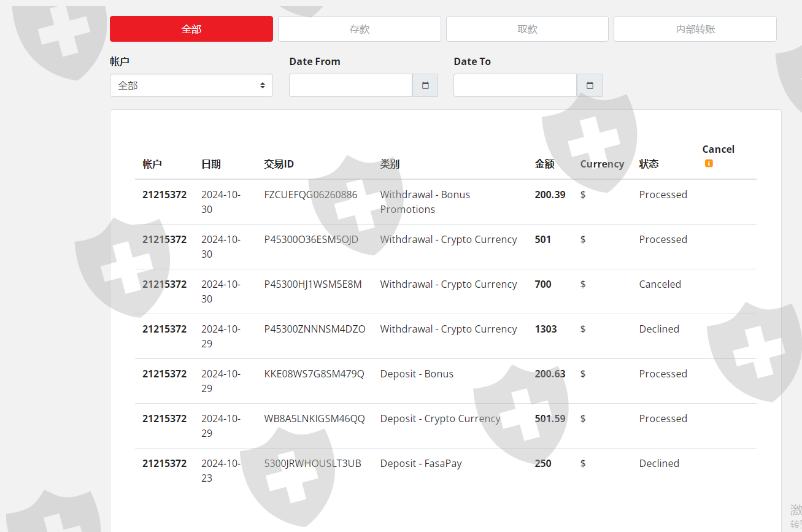Screen dimensions: 802x532
Task: Focus the Date From input field
Action: (x=350, y=85)
